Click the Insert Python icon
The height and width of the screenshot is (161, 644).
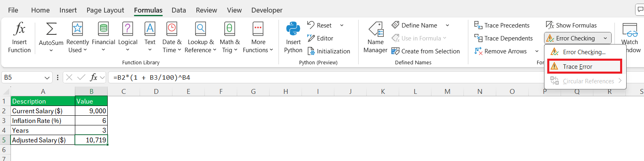293,29
